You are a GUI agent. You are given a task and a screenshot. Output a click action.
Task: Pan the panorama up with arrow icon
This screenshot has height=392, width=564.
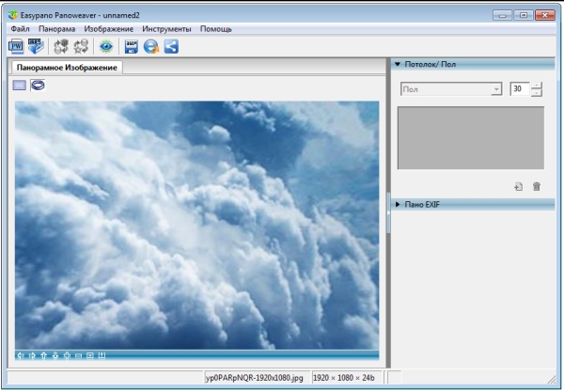pos(43,355)
